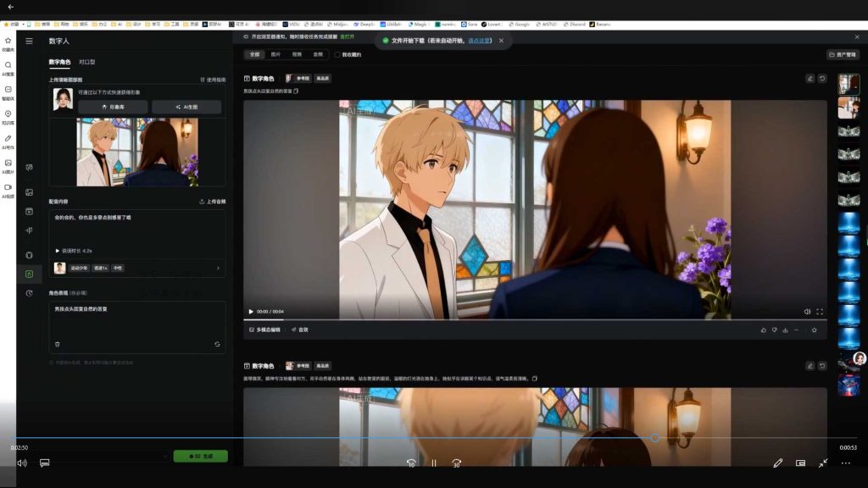Open the 知识库 knowledge base icon
This screenshot has width=868, height=488.
pyautogui.click(x=8, y=116)
